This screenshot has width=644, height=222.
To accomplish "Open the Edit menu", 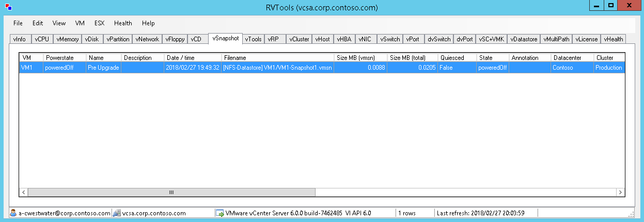I will coord(38,23).
